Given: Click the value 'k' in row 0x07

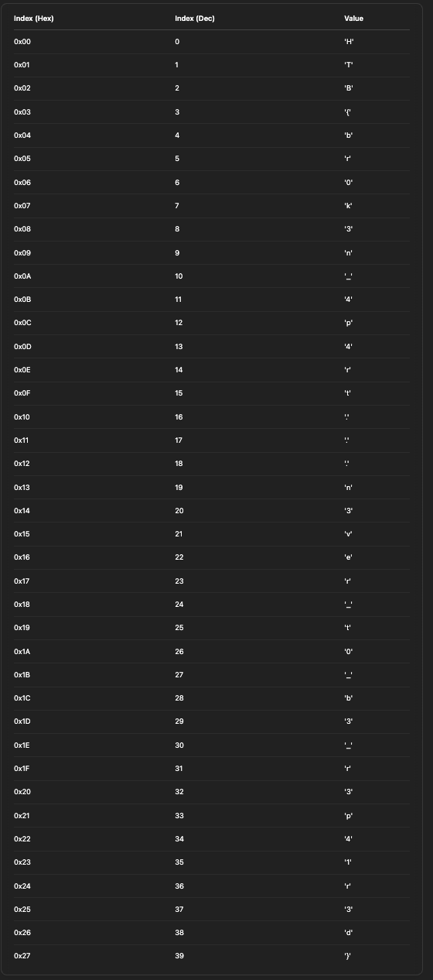Looking at the screenshot, I should [348, 206].
